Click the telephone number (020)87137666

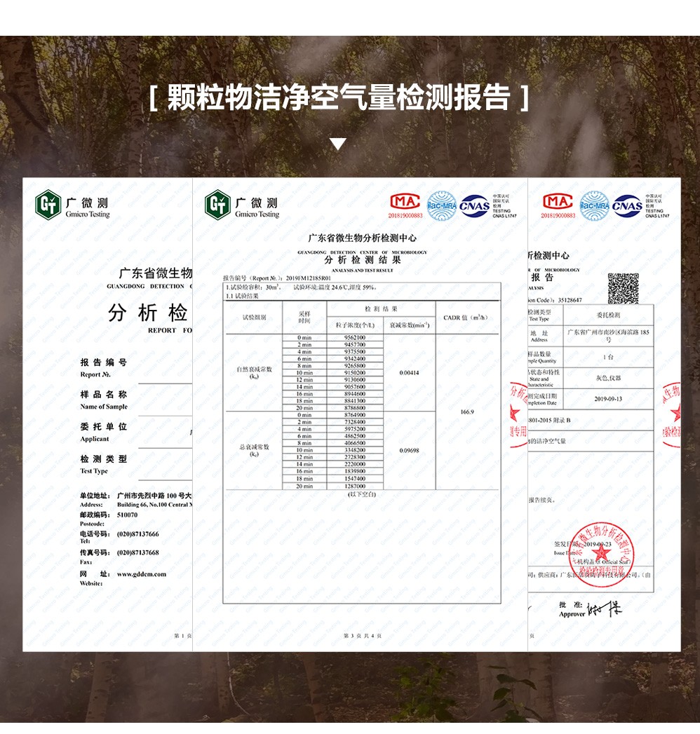[138, 533]
